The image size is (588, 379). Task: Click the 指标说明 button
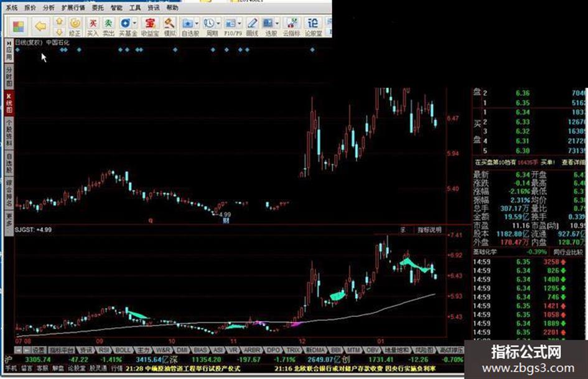[x=429, y=230]
